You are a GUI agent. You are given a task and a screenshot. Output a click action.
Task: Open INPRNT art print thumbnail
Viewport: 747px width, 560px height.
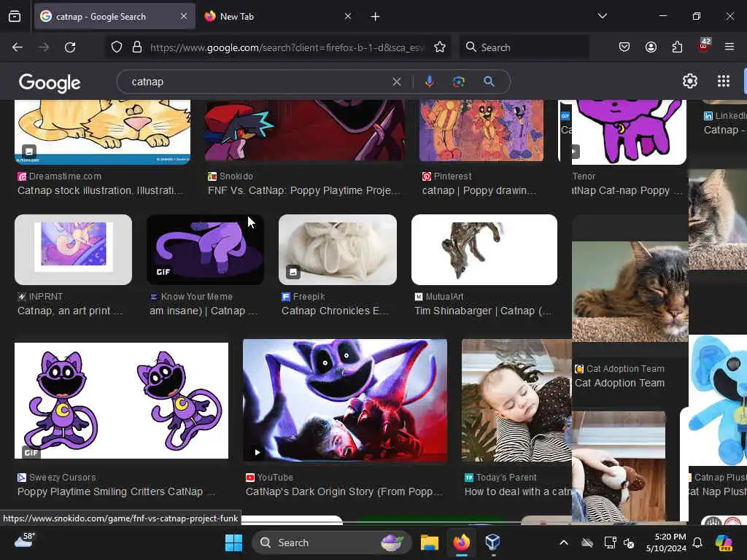74,249
